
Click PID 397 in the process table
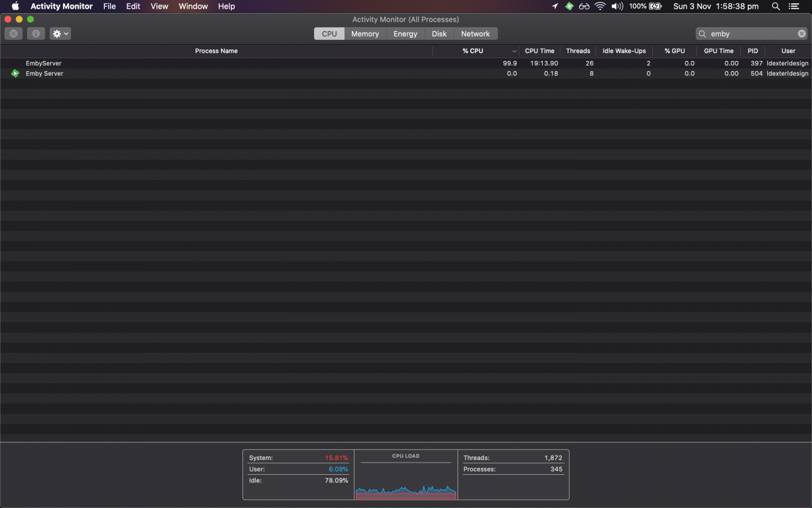756,63
